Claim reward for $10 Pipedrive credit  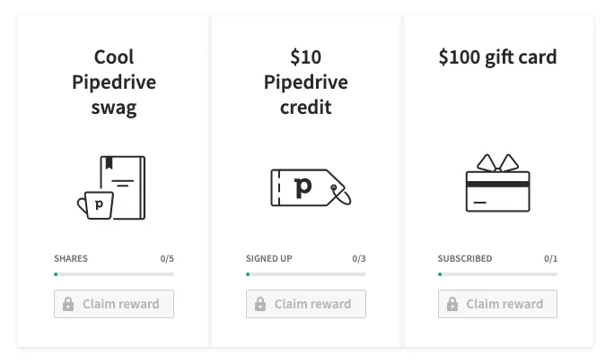pyautogui.click(x=306, y=304)
